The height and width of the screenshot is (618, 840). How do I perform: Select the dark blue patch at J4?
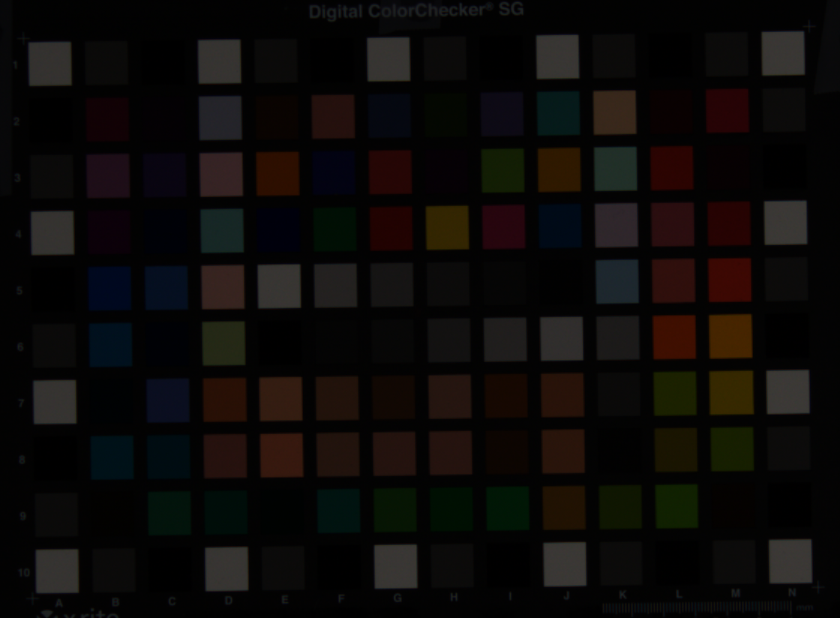coord(560,226)
